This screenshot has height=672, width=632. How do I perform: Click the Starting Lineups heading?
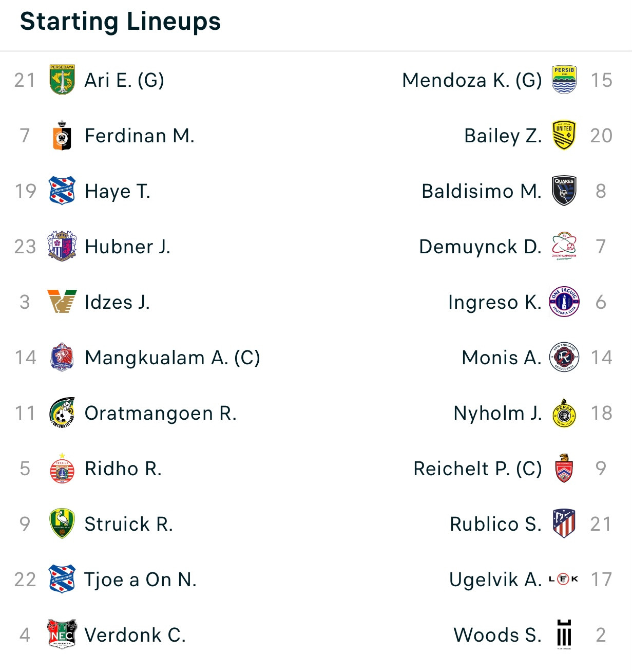coord(120,22)
